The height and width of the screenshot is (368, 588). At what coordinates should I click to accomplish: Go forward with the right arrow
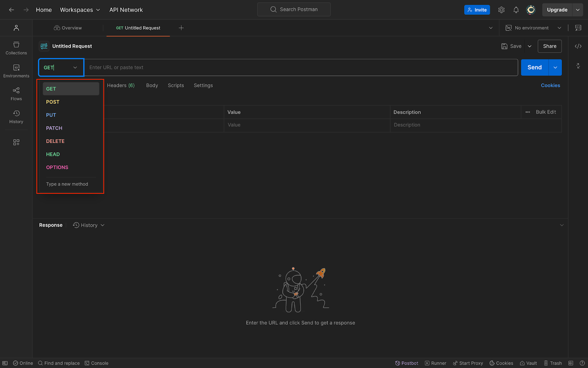point(26,10)
